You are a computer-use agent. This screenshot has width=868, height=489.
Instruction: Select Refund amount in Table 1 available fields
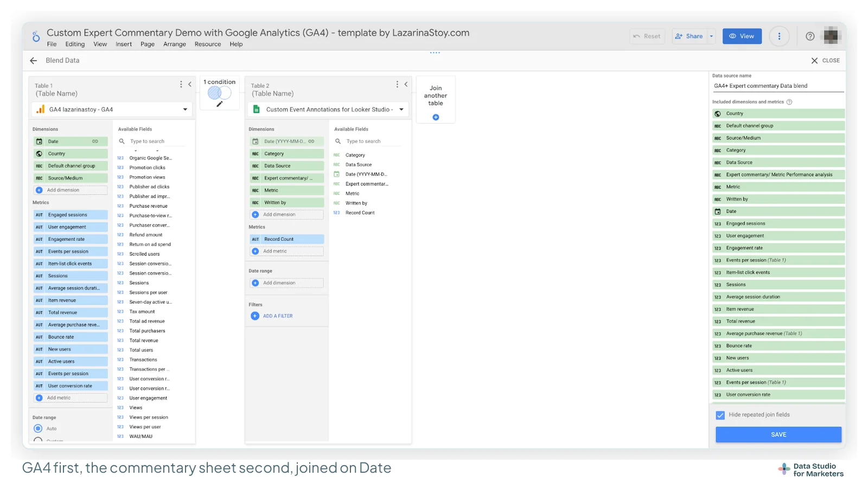(146, 235)
